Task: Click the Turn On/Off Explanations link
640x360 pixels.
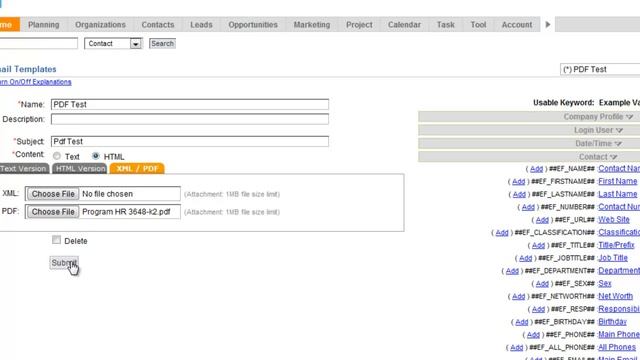Action: pos(36,82)
